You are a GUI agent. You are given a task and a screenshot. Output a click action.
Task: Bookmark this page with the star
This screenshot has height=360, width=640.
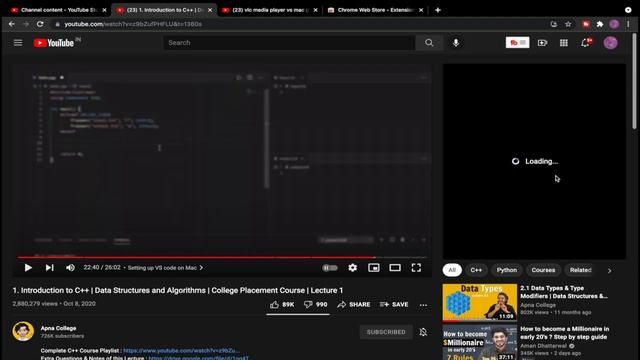[x=568, y=24]
